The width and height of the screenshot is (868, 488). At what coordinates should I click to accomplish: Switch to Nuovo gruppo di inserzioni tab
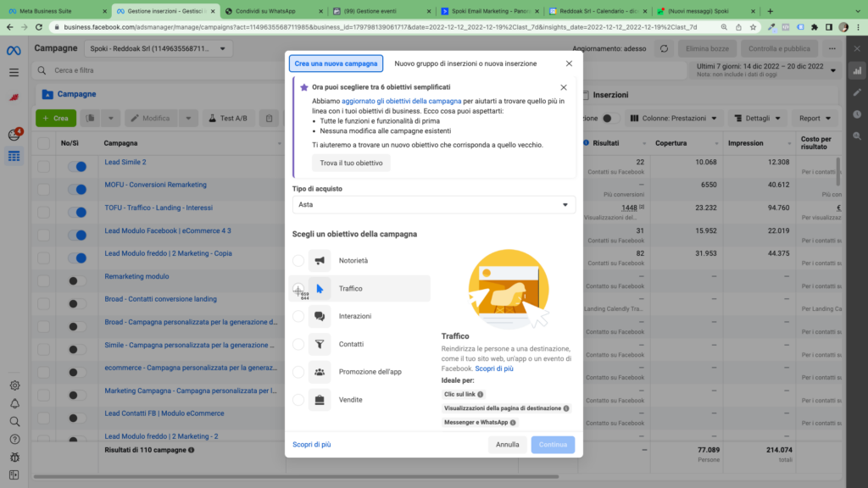coord(465,64)
